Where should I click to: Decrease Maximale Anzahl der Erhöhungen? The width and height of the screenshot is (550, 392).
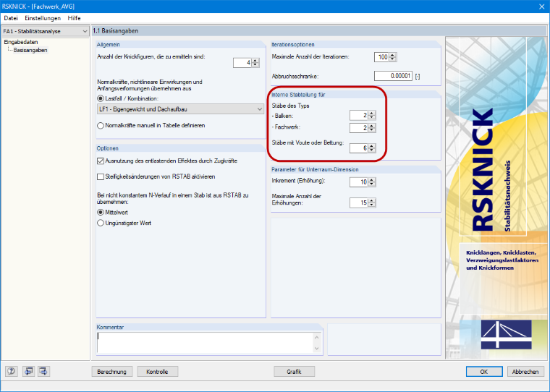coord(372,205)
